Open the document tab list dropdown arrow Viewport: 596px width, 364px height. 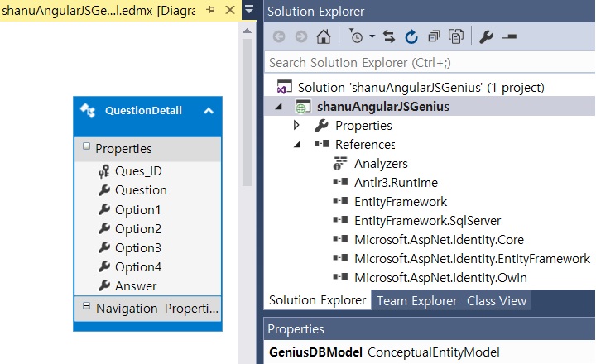[x=249, y=11]
